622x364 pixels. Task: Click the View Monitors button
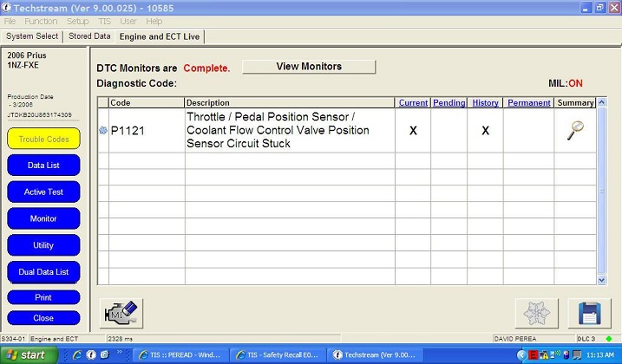pyautogui.click(x=308, y=67)
